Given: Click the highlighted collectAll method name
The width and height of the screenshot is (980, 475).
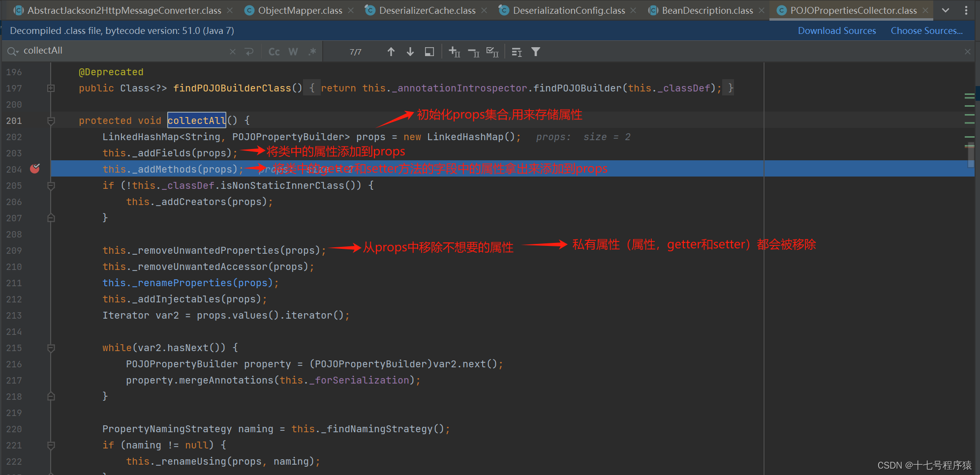Looking at the screenshot, I should 197,120.
